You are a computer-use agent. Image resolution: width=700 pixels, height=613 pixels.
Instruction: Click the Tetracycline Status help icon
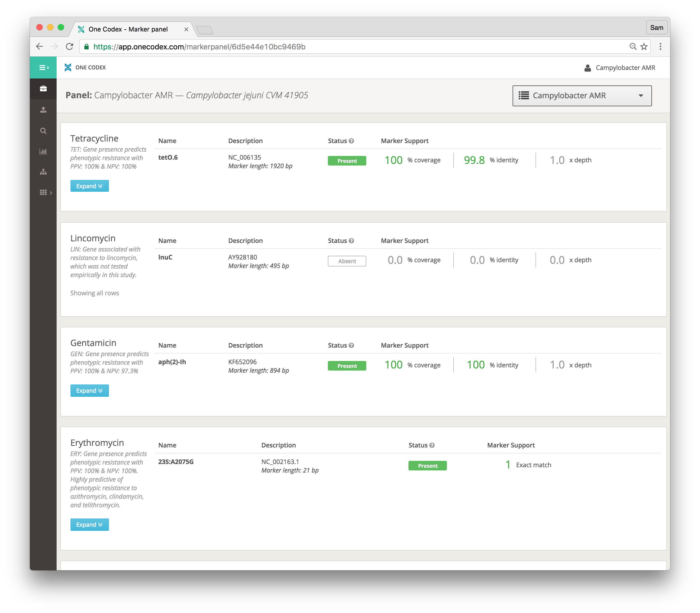(x=351, y=141)
